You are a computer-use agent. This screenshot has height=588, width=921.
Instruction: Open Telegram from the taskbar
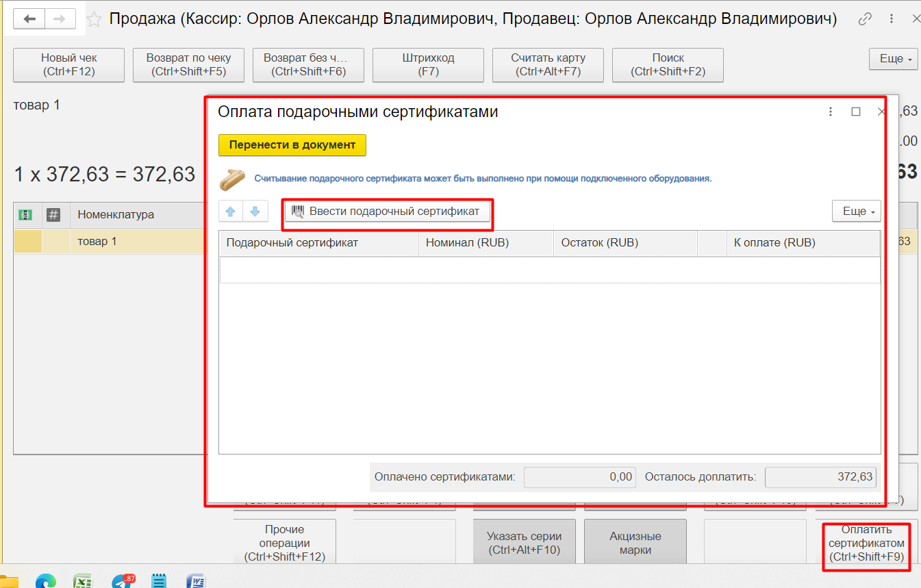point(122,580)
